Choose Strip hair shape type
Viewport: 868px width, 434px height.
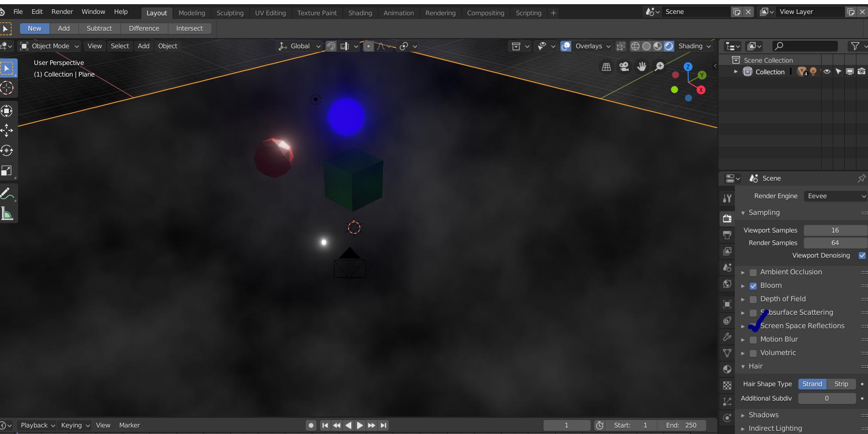841,384
